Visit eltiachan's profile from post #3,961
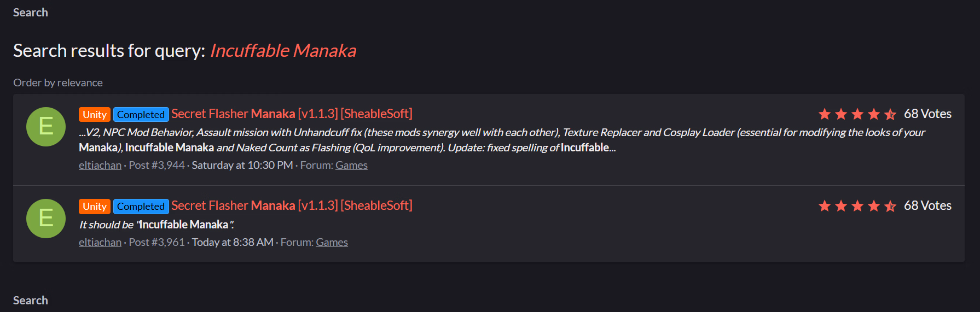The height and width of the screenshot is (312, 980). pos(100,243)
